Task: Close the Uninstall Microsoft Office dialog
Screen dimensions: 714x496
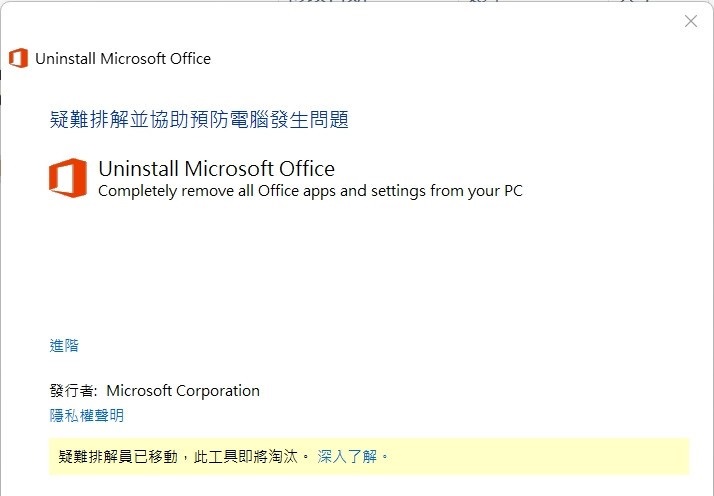Action: [x=690, y=21]
